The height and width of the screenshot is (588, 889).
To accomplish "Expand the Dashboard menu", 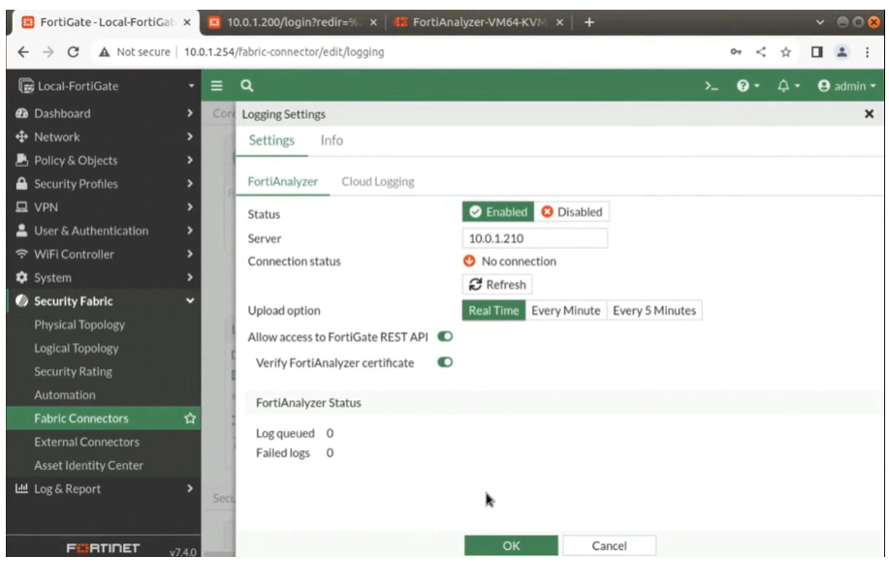I will (103, 113).
